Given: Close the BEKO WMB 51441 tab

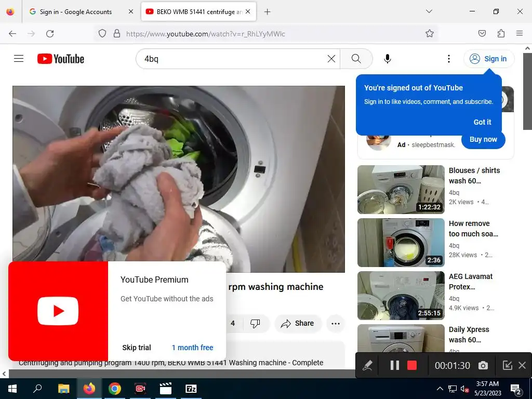Looking at the screenshot, I should coord(248,11).
